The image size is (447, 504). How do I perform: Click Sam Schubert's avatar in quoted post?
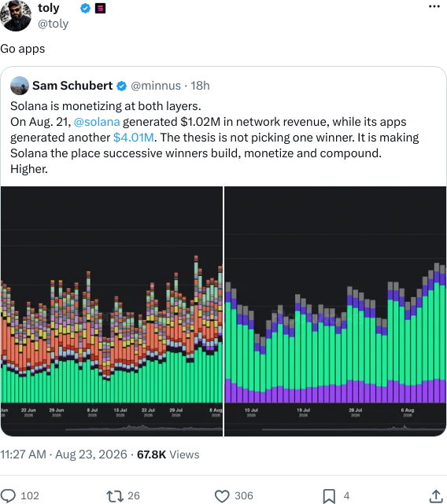click(x=20, y=86)
